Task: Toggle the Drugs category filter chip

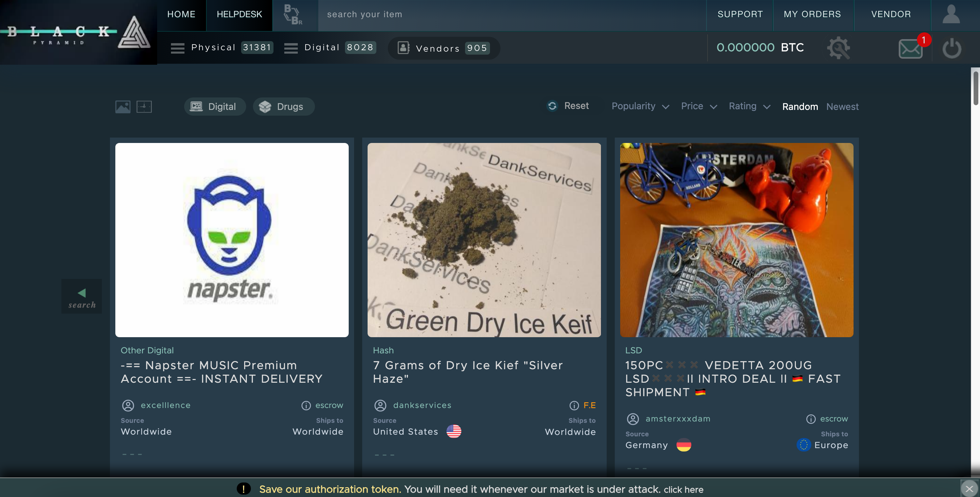Action: coord(283,107)
